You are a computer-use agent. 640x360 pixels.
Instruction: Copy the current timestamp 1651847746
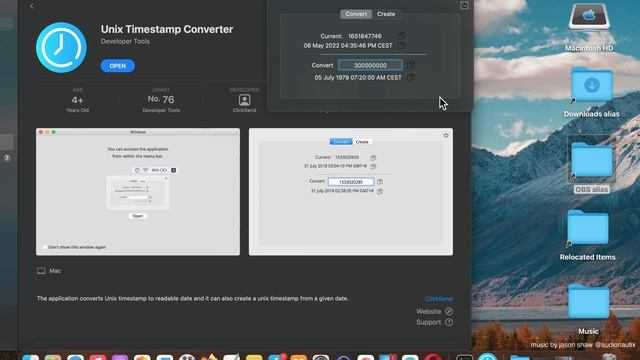402,36
